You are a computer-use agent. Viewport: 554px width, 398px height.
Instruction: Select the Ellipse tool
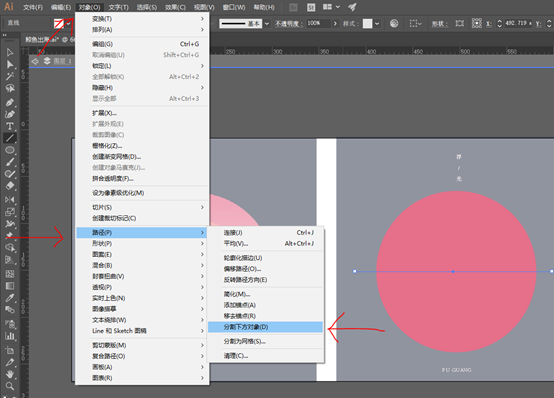click(x=10, y=150)
